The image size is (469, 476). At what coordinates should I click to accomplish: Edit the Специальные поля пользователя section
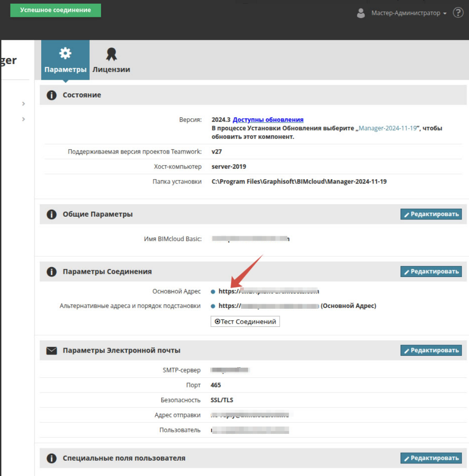click(x=430, y=458)
